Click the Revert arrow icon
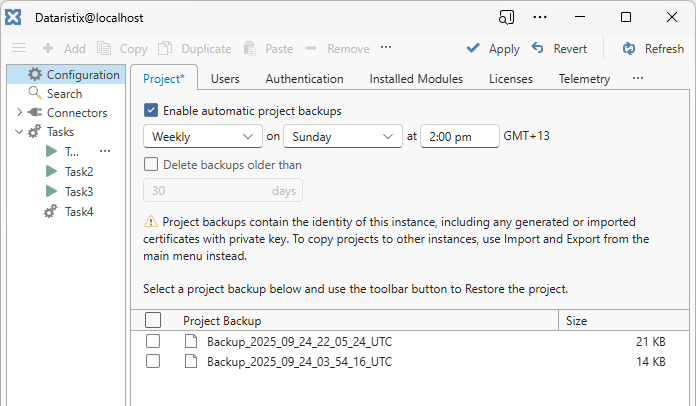The image size is (696, 406). [538, 47]
